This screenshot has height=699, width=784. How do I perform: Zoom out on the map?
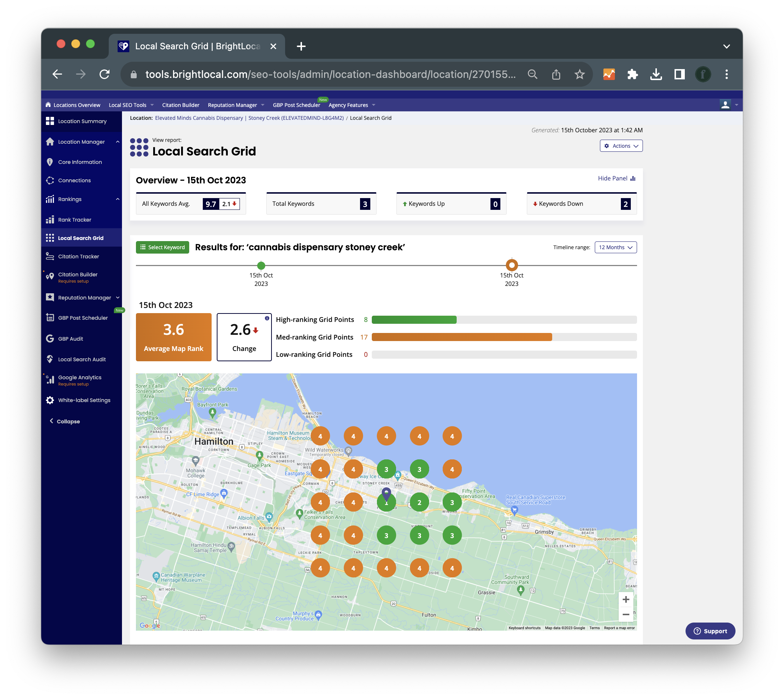tap(625, 614)
